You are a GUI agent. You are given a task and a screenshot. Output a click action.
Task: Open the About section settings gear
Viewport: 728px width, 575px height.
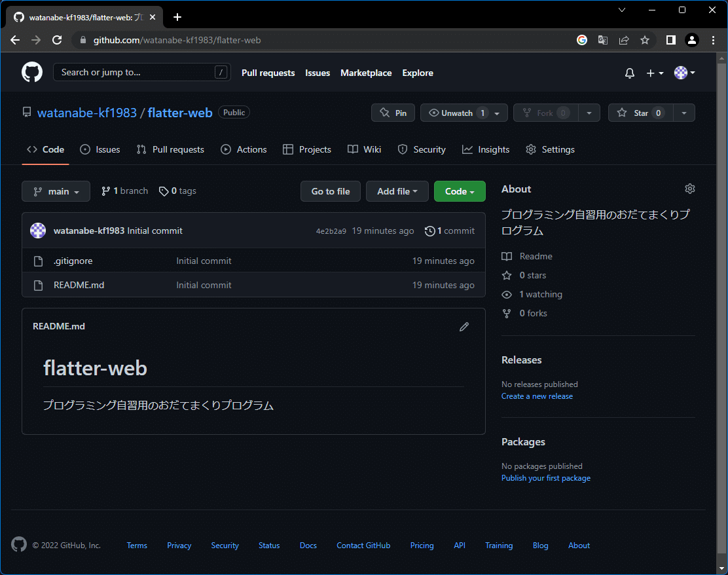pos(689,189)
